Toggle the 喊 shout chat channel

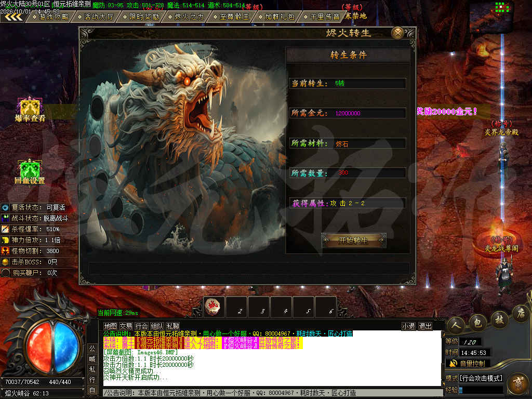click(x=92, y=359)
